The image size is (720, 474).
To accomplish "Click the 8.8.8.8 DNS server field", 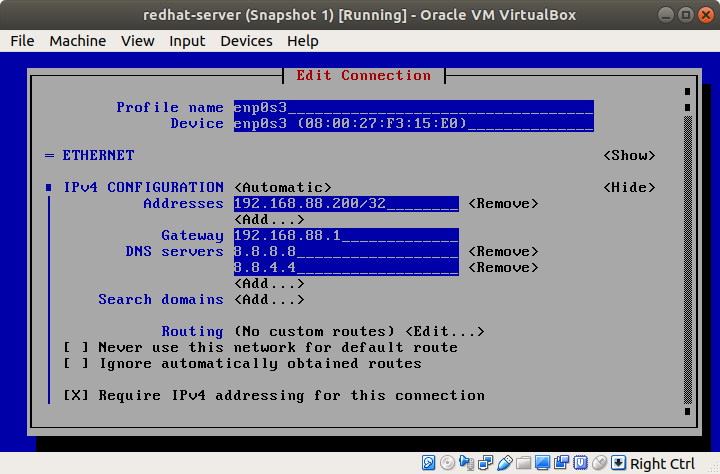I will 346,251.
